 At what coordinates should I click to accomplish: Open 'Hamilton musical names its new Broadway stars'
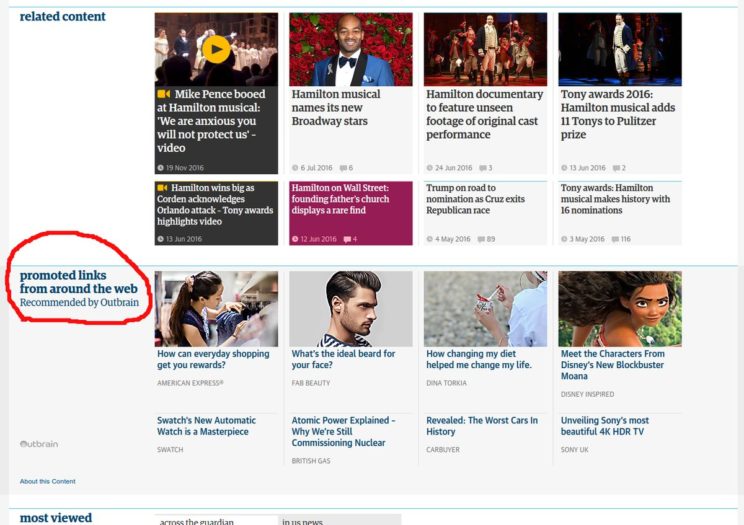coord(336,108)
